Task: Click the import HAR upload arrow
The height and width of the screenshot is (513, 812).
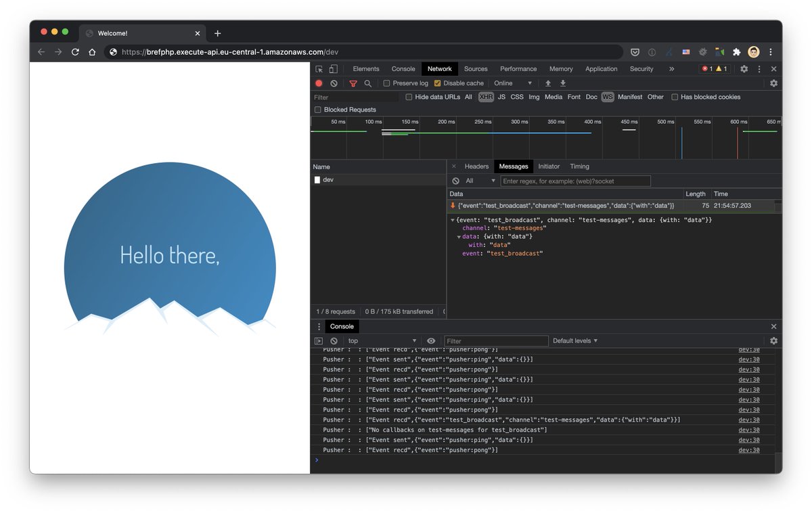Action: pos(548,83)
